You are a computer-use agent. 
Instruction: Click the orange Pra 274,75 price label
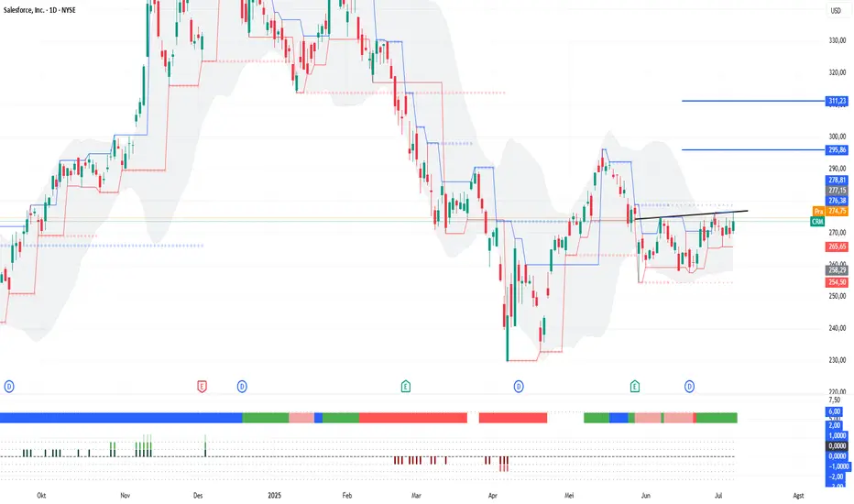pyautogui.click(x=830, y=211)
